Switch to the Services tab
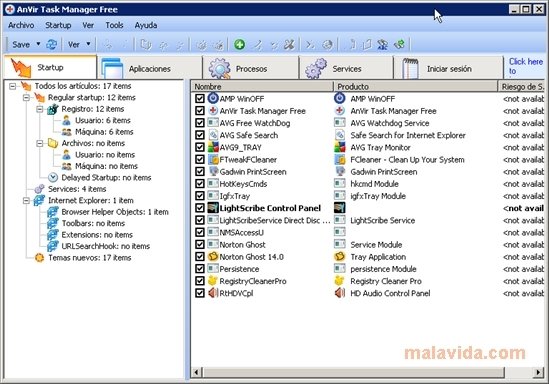The width and height of the screenshot is (549, 384). 346,68
